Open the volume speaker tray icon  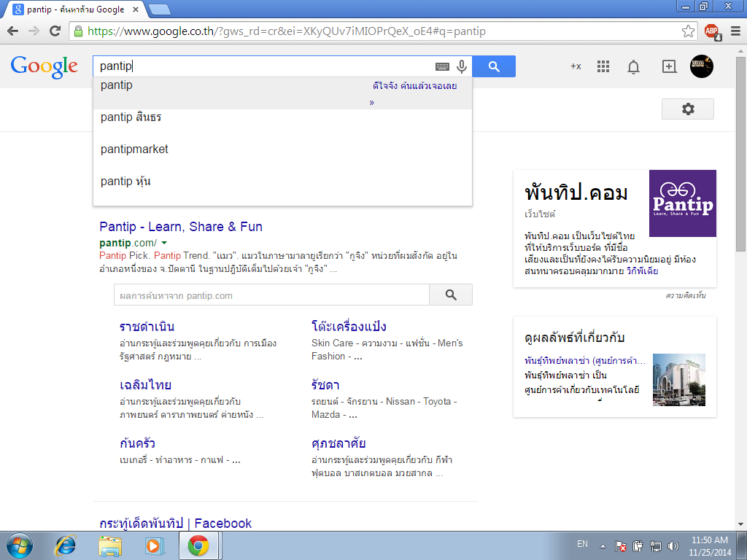[x=673, y=545]
